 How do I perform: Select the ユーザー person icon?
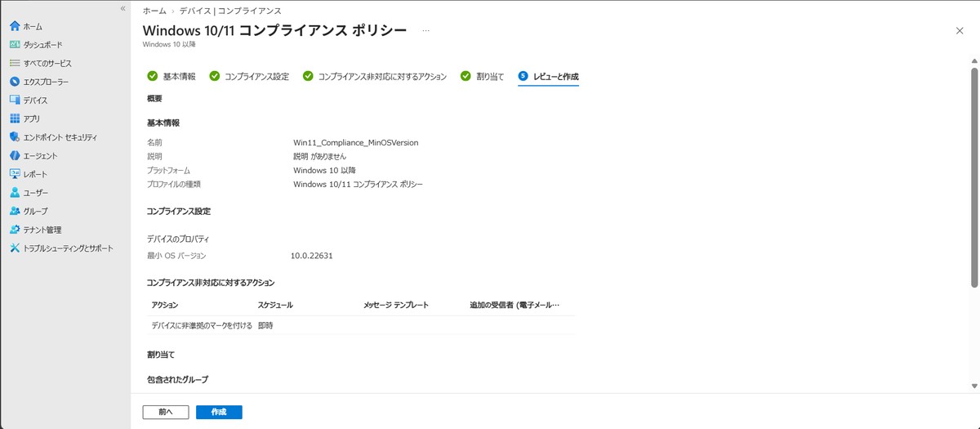point(15,193)
